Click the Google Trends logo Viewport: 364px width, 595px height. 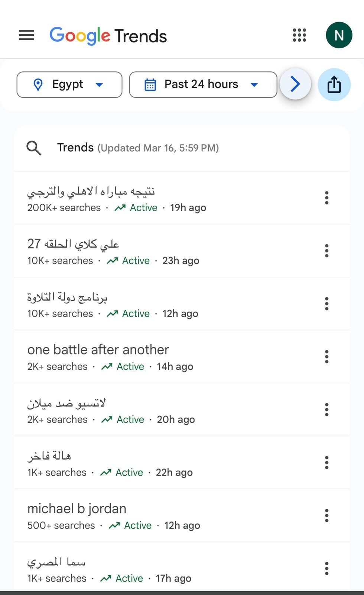108,36
